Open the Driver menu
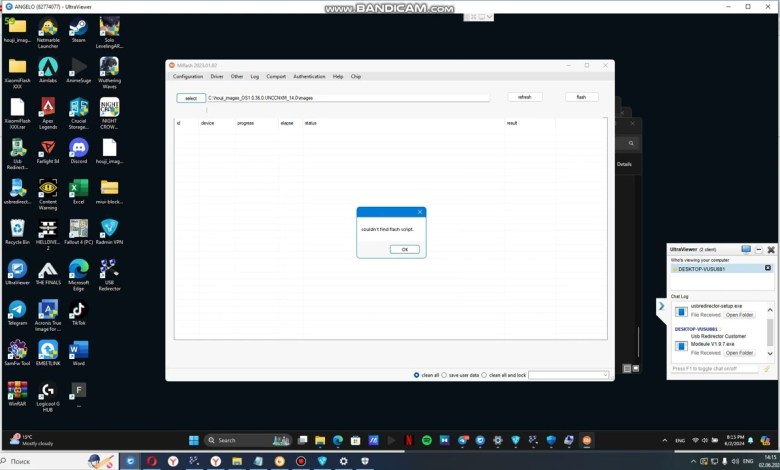Screen dimensions: 780x470 coord(217,77)
